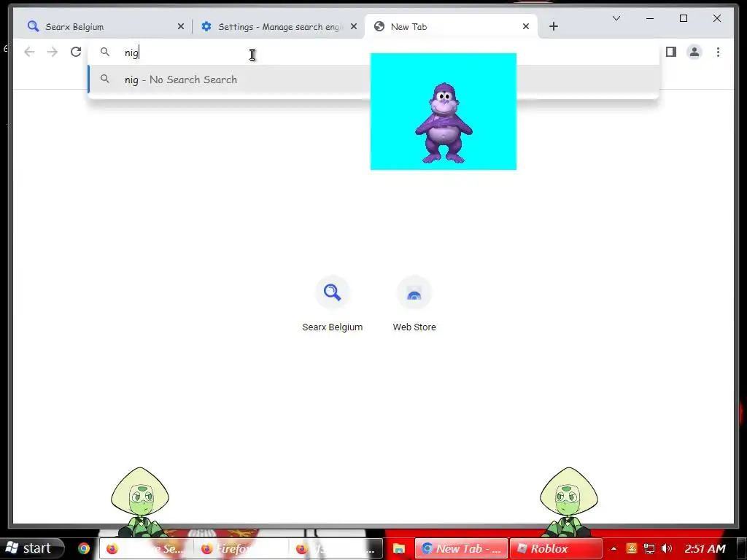This screenshot has height=560, width=747.
Task: Open the network tray icon
Action: click(x=649, y=549)
